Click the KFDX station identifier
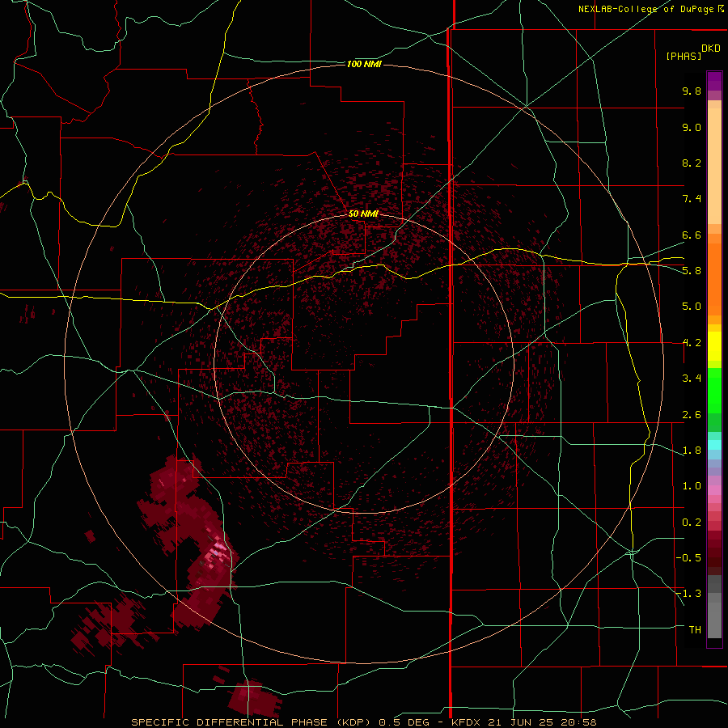The height and width of the screenshot is (728, 728). (x=465, y=722)
